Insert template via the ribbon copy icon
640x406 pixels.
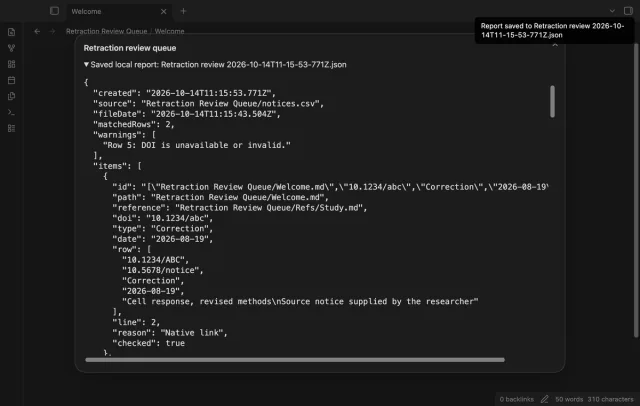(11, 96)
